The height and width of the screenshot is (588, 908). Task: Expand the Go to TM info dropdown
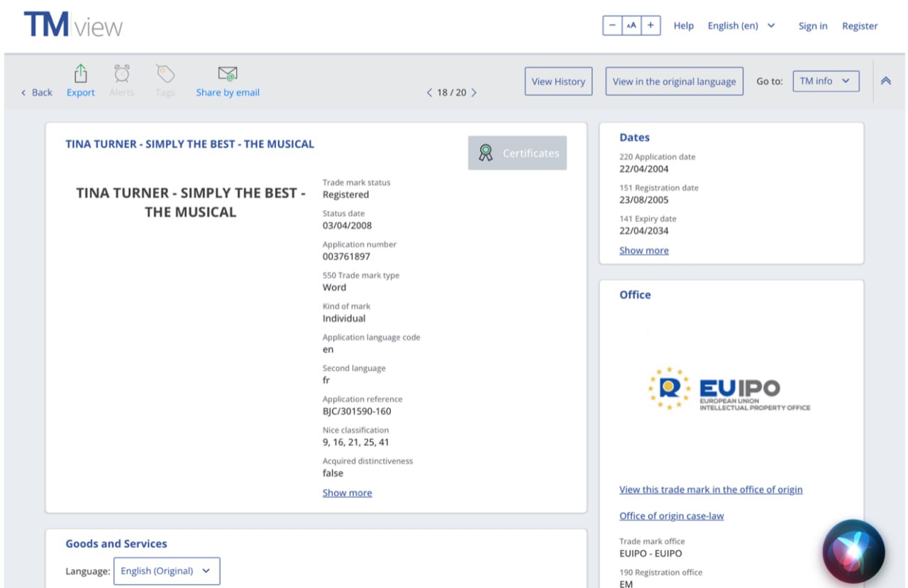[x=825, y=81]
